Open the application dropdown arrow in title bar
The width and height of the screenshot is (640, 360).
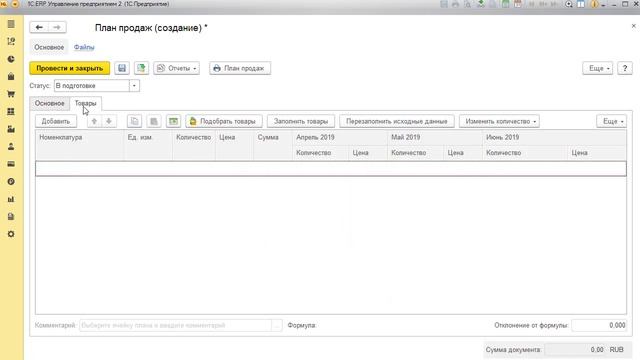click(x=15, y=4)
